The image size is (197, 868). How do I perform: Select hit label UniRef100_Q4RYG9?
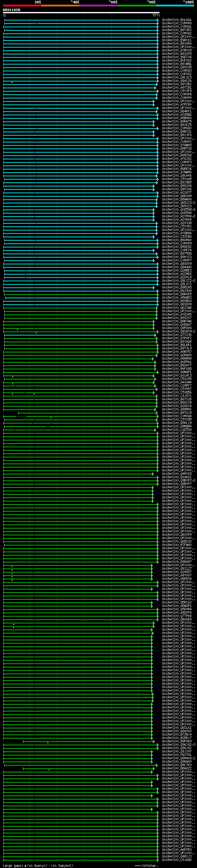(176, 474)
